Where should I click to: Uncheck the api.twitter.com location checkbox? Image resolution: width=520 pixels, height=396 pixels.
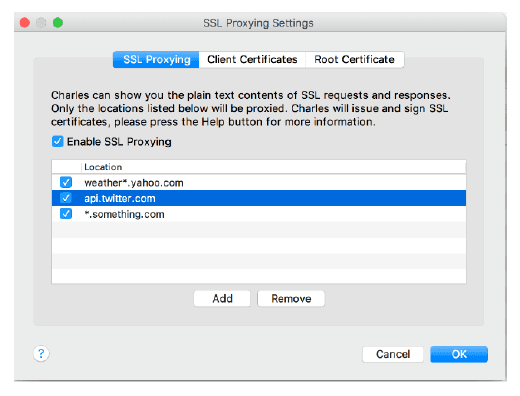pos(66,198)
